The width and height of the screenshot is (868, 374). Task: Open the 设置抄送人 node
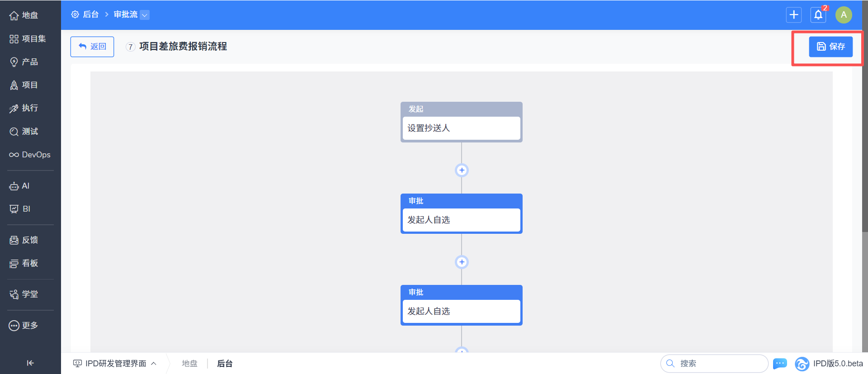(x=461, y=128)
